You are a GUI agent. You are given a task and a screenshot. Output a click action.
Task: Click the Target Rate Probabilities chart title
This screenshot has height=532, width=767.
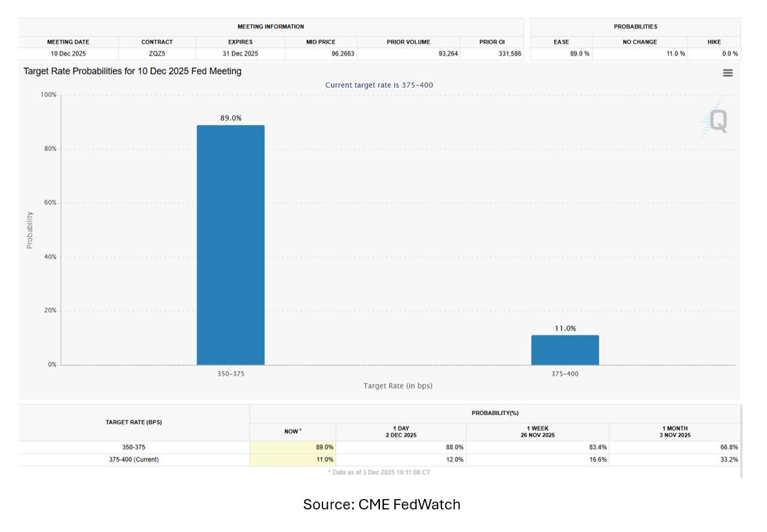click(132, 71)
